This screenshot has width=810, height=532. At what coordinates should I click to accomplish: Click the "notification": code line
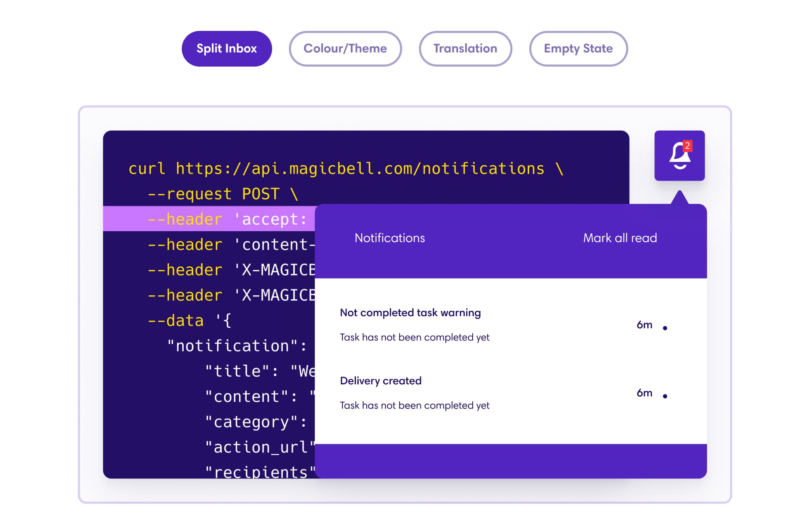pos(237,346)
